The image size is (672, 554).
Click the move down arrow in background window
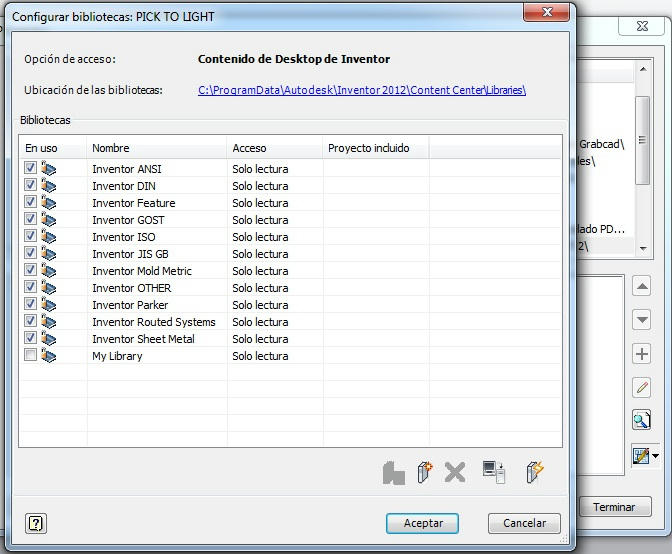642,320
